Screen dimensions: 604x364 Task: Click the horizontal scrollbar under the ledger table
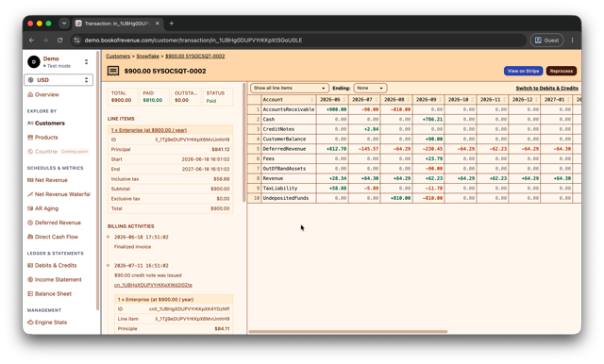pos(348,331)
